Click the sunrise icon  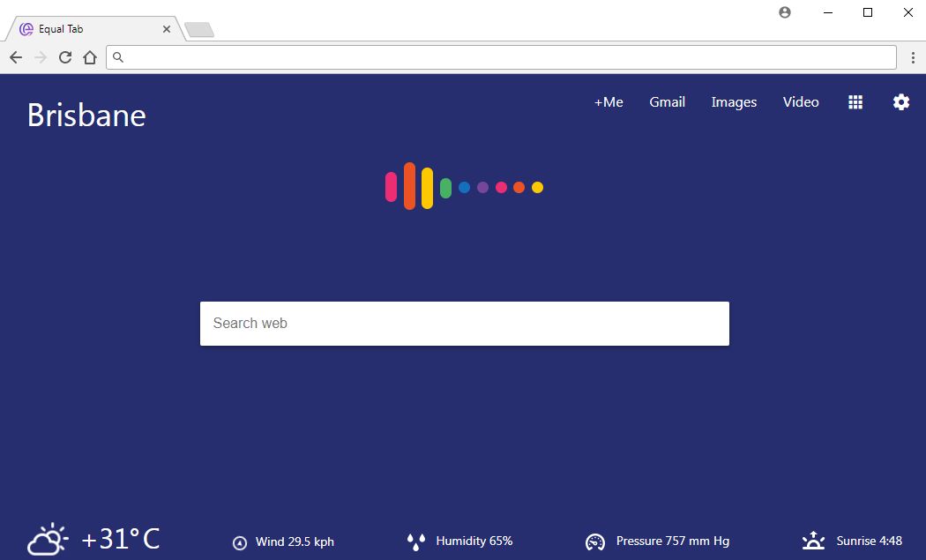[x=813, y=541]
